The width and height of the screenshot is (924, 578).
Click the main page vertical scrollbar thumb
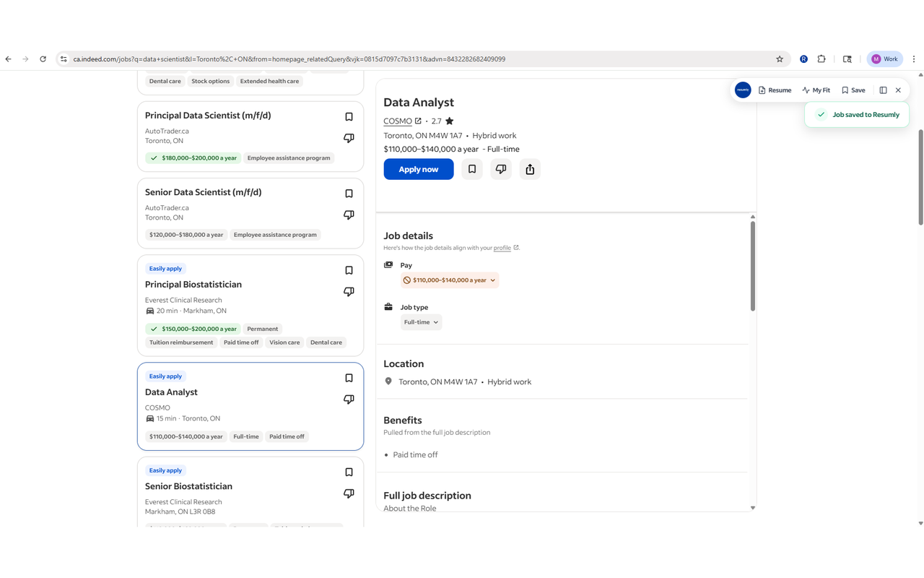pyautogui.click(x=920, y=177)
